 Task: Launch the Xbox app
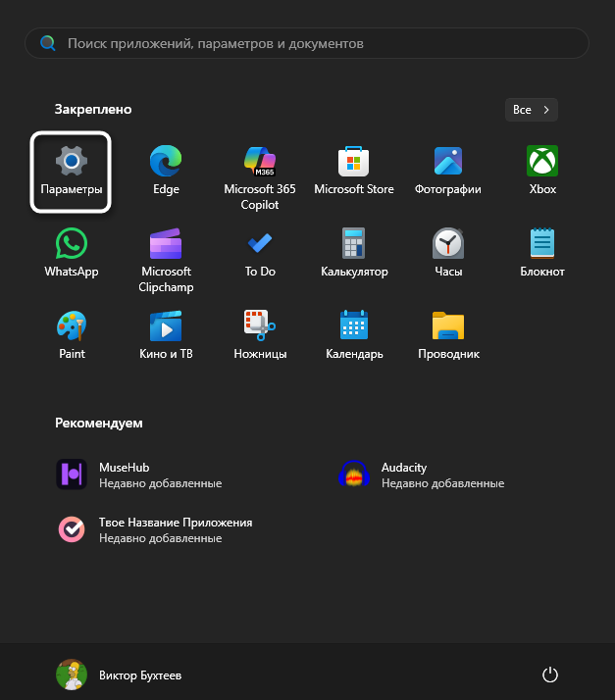[x=542, y=172]
